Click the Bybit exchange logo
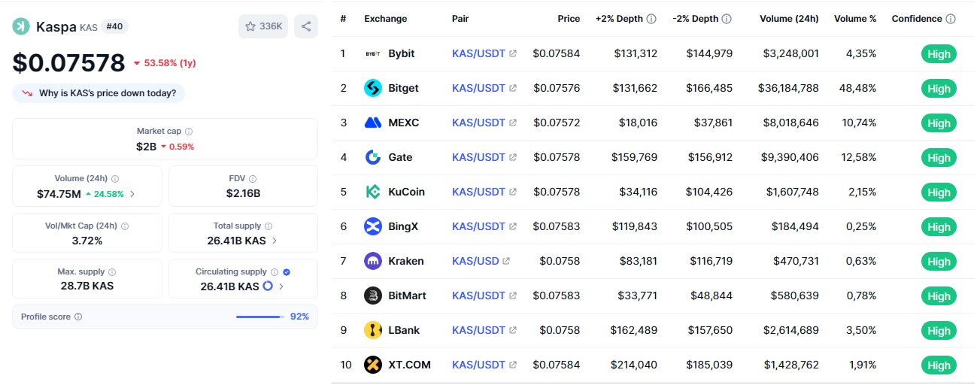The width and height of the screenshot is (980, 388). click(373, 54)
